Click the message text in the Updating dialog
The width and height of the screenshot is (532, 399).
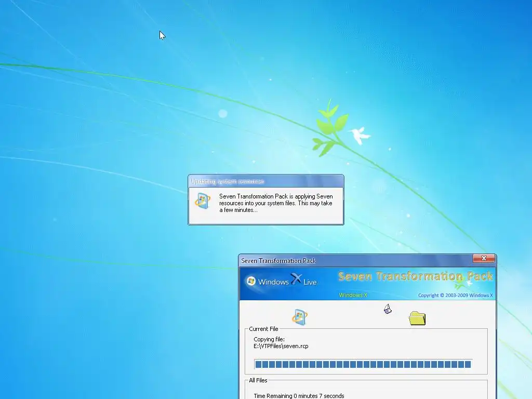(x=276, y=203)
